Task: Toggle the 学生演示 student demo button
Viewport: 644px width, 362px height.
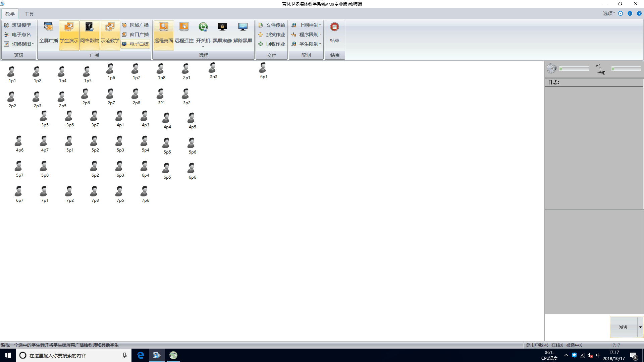Action: tap(69, 35)
